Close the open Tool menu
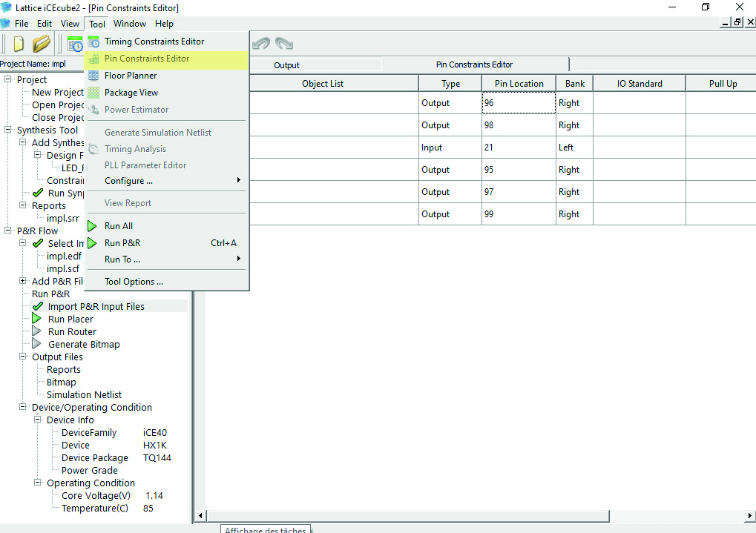 coord(97,24)
